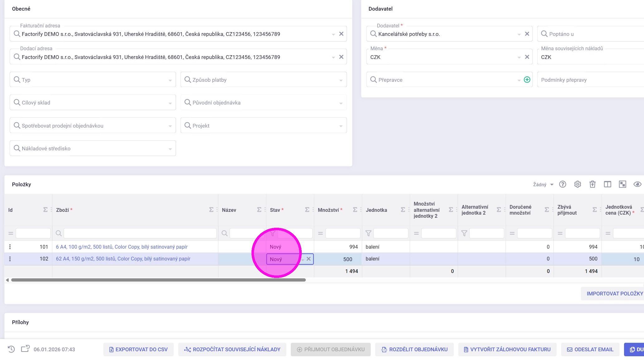Viewport: 644px width, 360px height.
Task: Click the sigma aggregate icon in Množství column
Action: pos(355,210)
